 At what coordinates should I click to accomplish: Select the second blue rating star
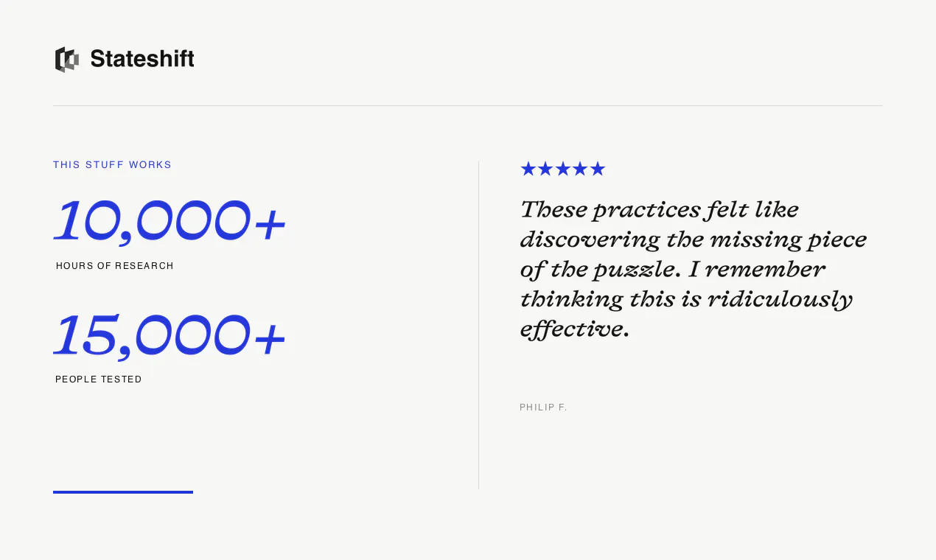pos(545,169)
